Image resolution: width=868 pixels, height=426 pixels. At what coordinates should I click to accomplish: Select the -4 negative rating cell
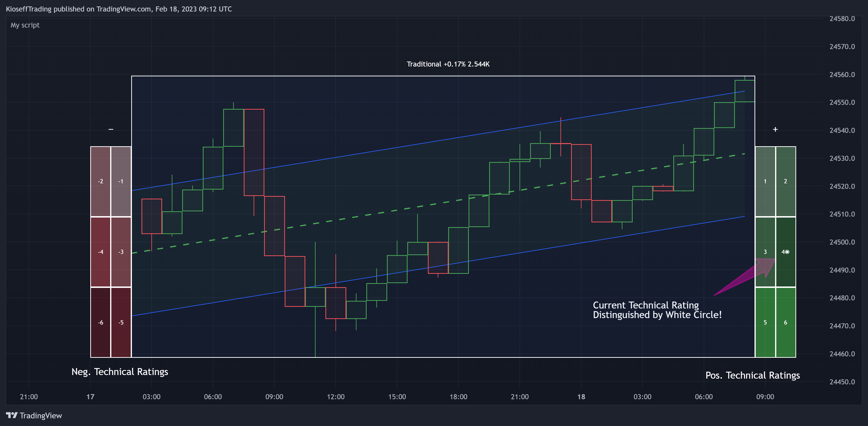coord(101,252)
